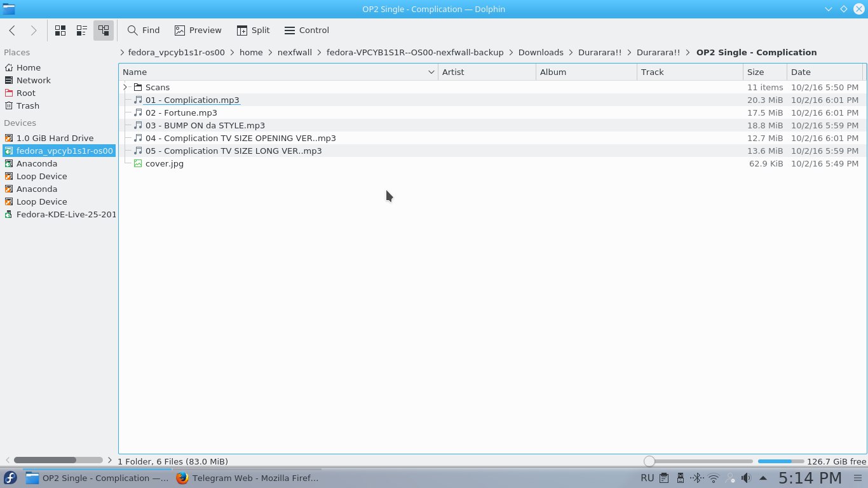Switch to Compact view mode
This screenshot has width=868, height=488.
[x=82, y=30]
